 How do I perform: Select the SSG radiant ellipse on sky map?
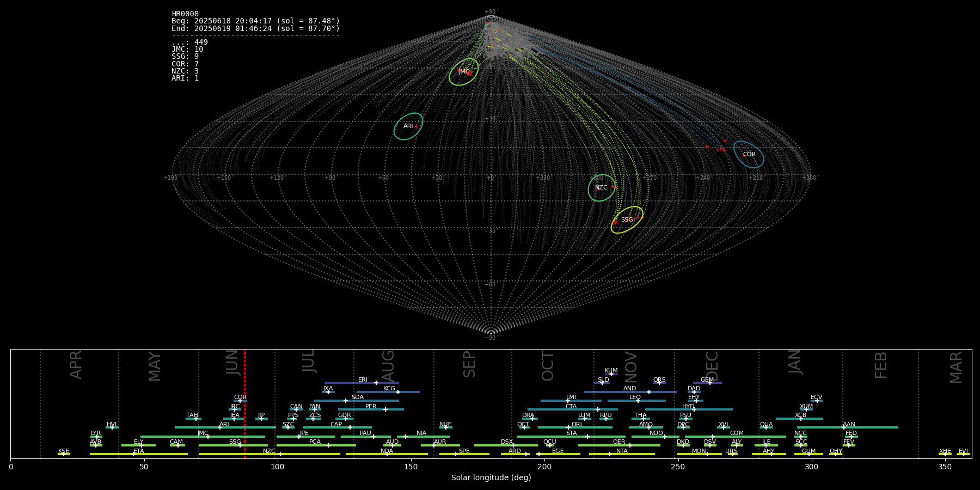click(x=627, y=220)
